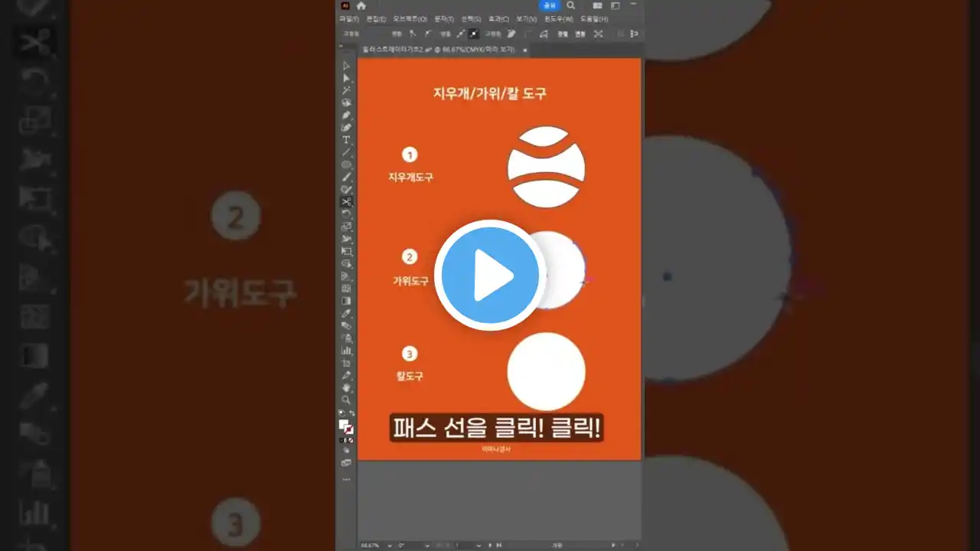
Task: Click the isolate selected object icon
Action: click(598, 34)
